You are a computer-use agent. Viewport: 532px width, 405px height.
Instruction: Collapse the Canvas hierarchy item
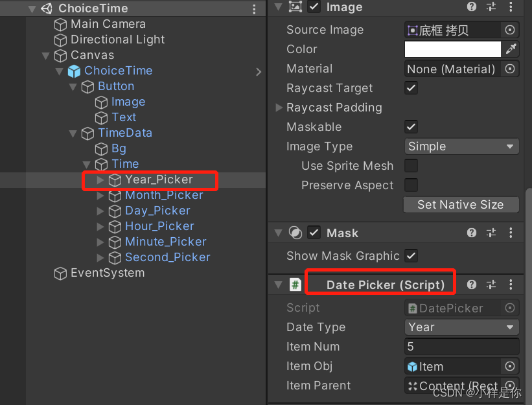(x=45, y=55)
